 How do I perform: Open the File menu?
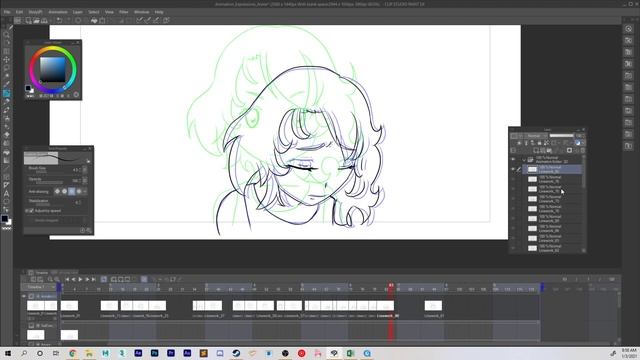click(x=7, y=12)
